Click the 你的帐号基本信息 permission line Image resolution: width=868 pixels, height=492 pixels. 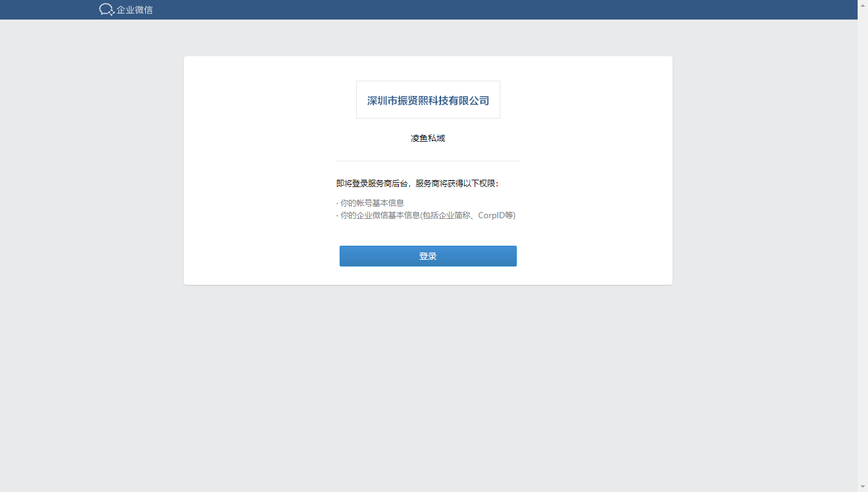click(x=372, y=203)
